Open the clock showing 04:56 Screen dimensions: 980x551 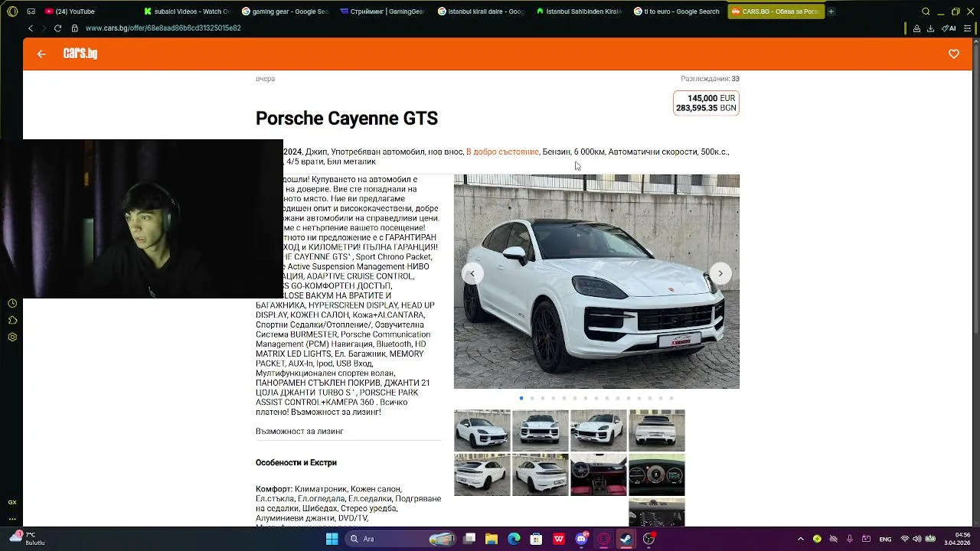[x=957, y=539]
